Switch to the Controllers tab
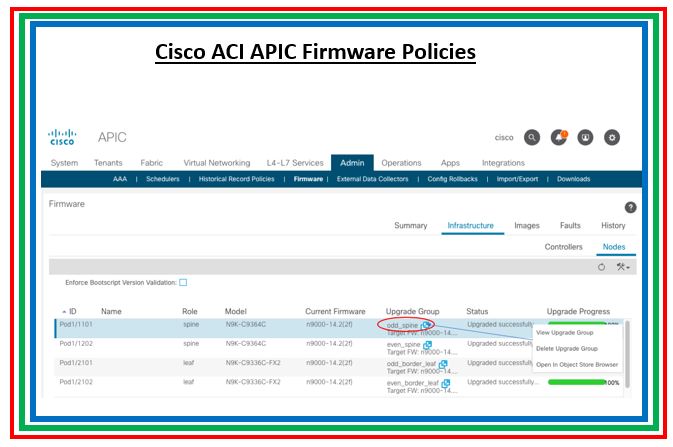This screenshot has width=673, height=447. click(x=563, y=246)
